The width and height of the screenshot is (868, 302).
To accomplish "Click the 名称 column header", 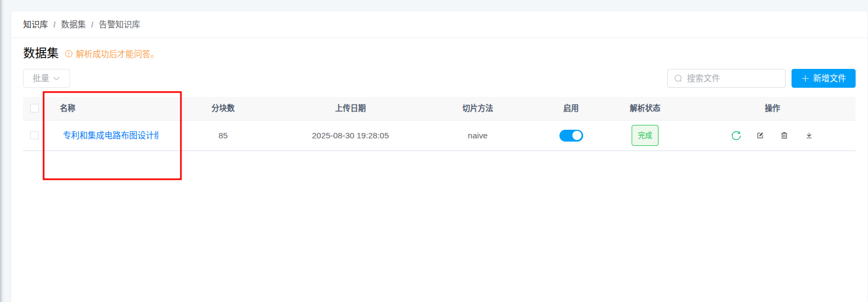I will 68,108.
